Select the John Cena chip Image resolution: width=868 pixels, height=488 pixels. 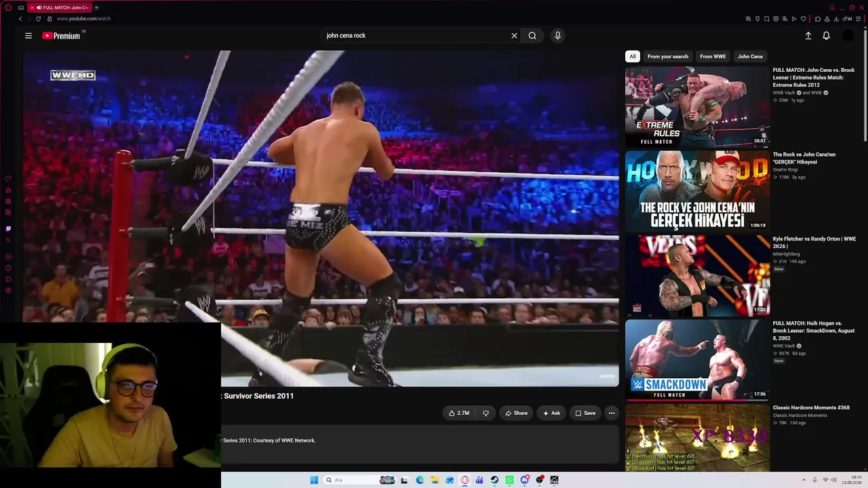tap(750, 57)
